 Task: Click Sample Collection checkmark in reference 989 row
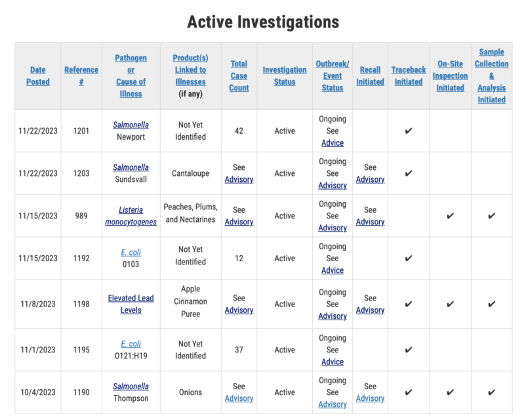pos(491,216)
